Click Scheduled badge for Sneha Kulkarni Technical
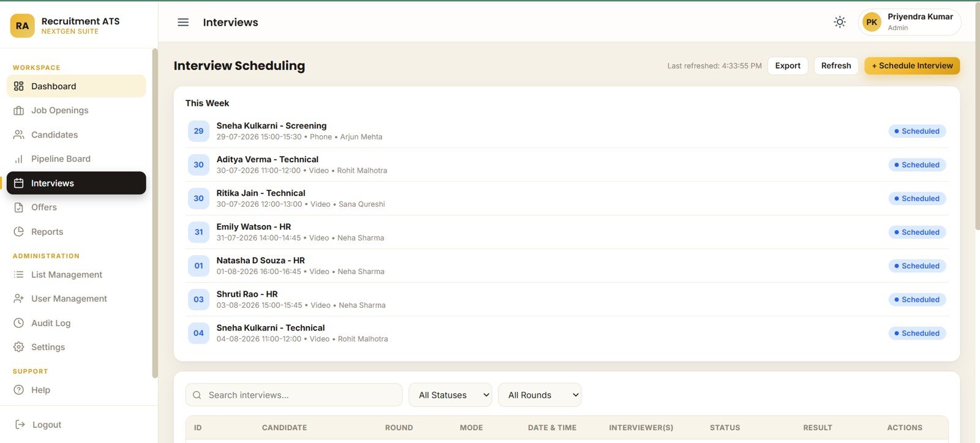This screenshot has height=443, width=980. coord(917,333)
